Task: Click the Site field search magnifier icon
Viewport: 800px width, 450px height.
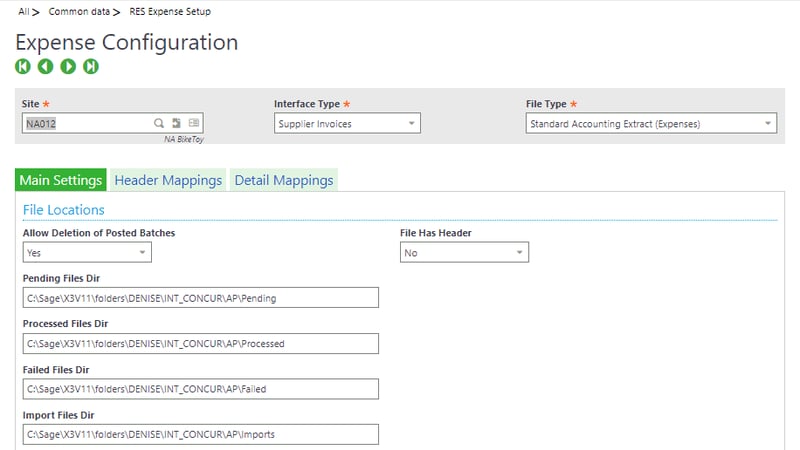Action: pos(158,123)
